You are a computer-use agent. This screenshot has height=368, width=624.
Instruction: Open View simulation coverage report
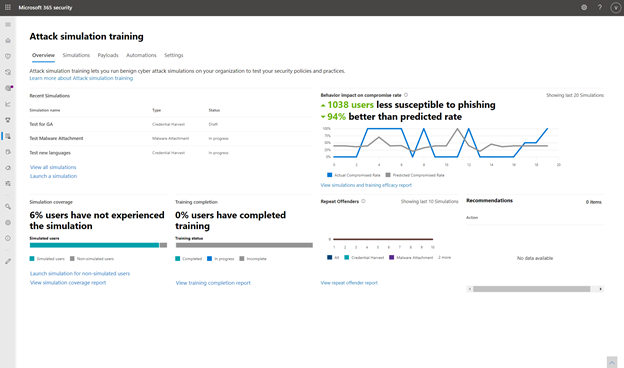click(x=68, y=283)
